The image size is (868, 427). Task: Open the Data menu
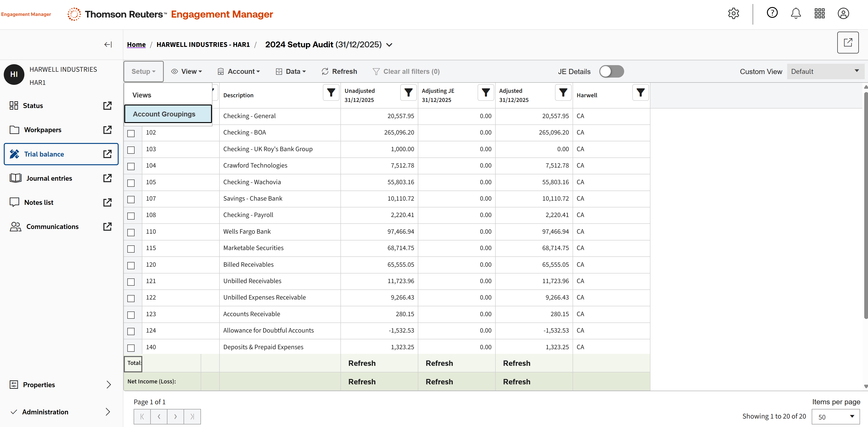291,71
